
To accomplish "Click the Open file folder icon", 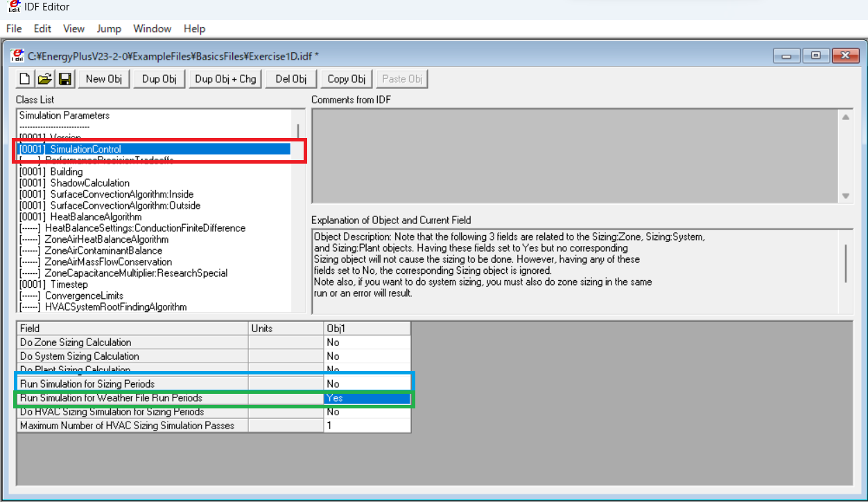I will (45, 79).
